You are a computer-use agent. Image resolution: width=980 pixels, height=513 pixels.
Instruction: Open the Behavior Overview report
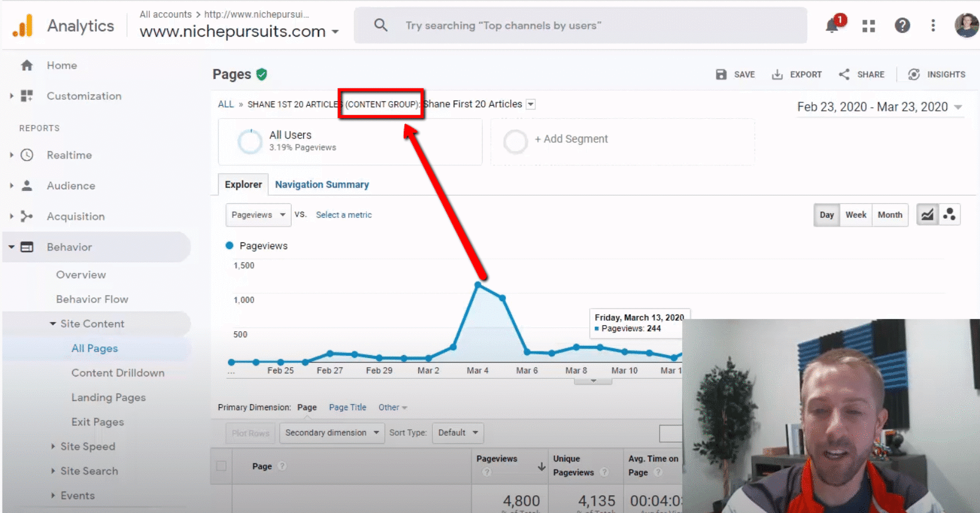point(81,275)
